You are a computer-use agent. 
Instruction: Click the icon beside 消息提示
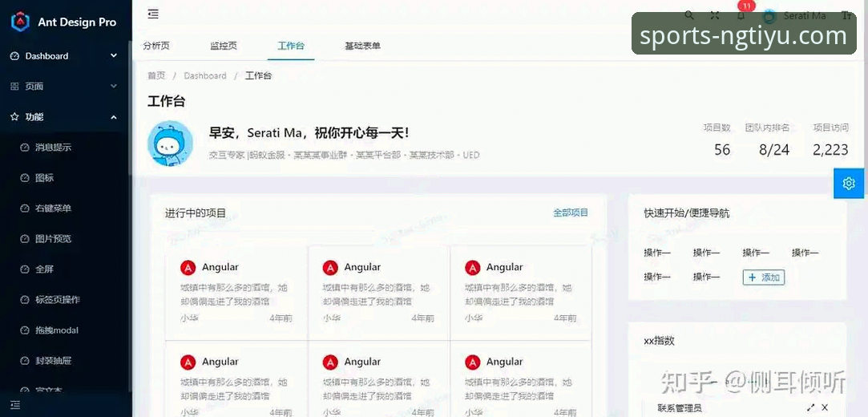[x=24, y=148]
